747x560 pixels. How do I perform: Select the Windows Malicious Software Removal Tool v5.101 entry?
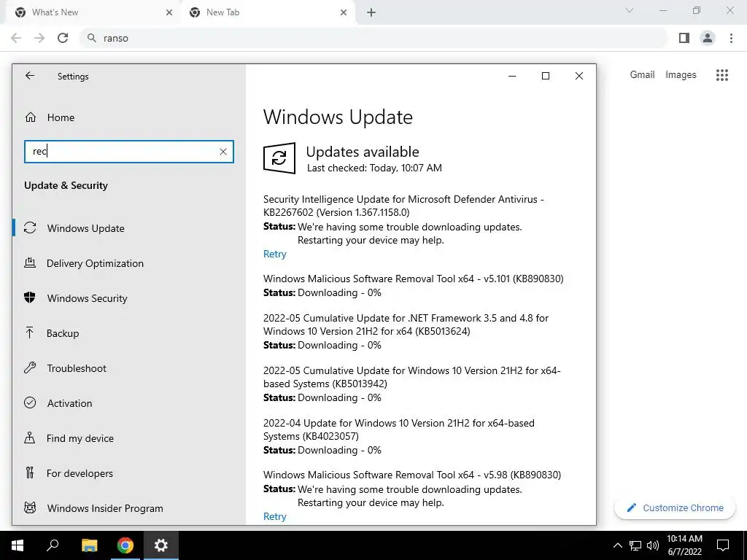point(413,279)
